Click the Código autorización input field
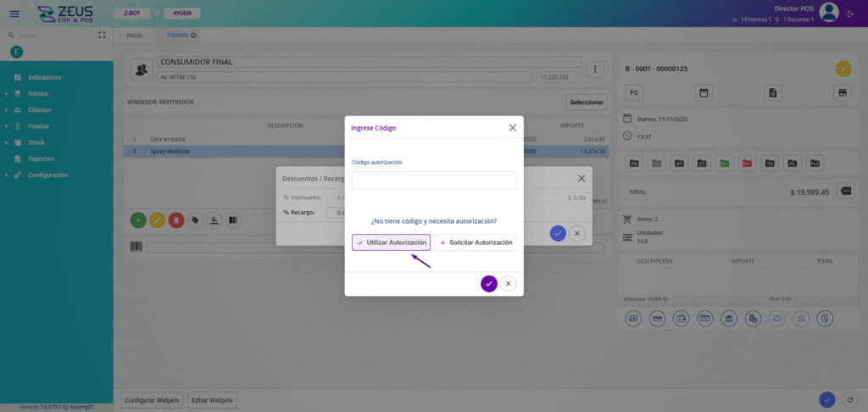868x412 pixels. (433, 181)
